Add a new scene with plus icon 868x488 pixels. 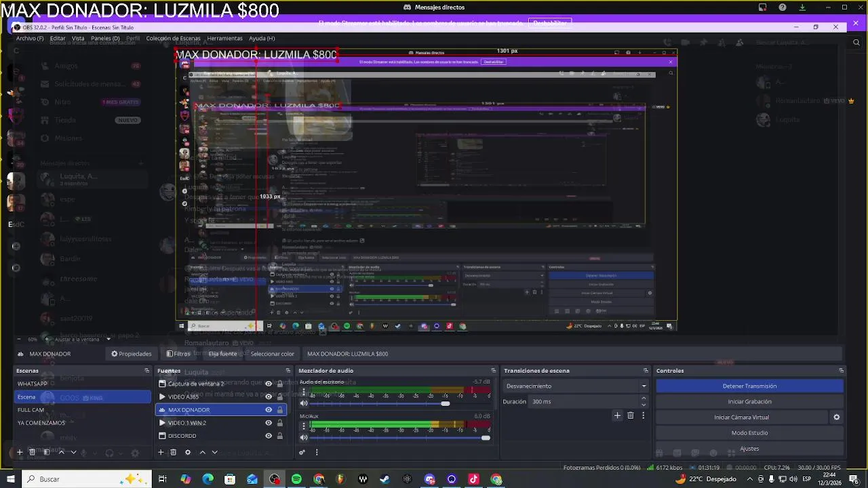[20, 452]
